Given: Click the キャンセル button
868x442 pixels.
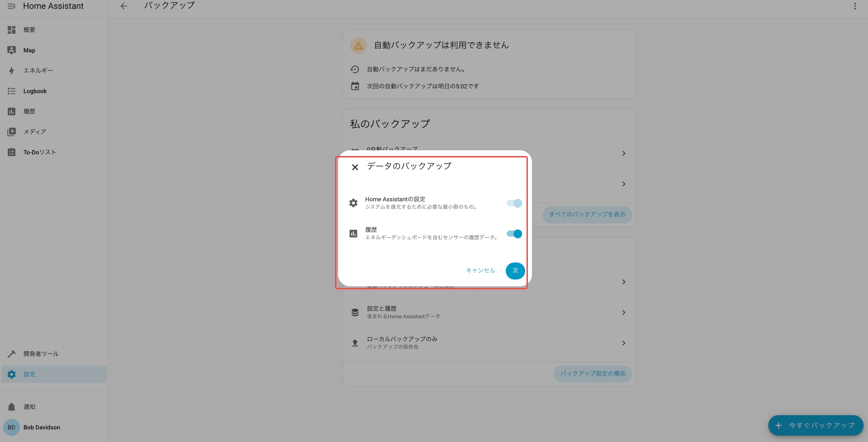Looking at the screenshot, I should 481,271.
